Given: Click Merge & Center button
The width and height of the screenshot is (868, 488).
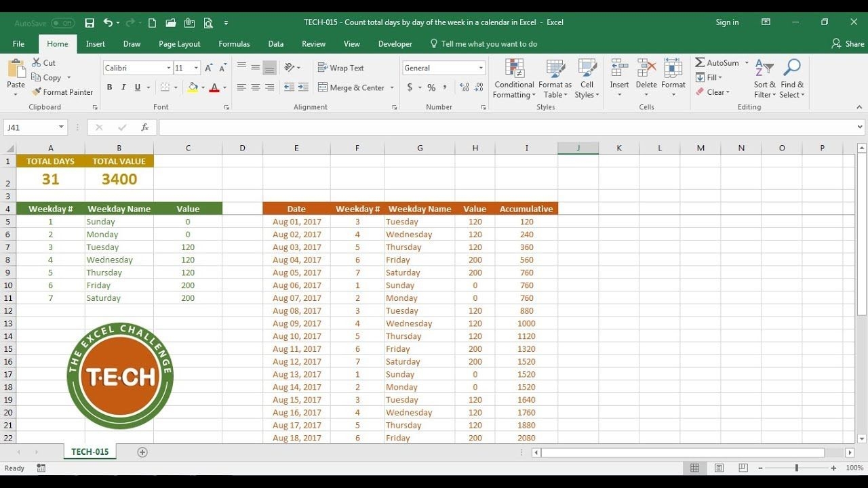Looking at the screenshot, I should pyautogui.click(x=351, y=87).
